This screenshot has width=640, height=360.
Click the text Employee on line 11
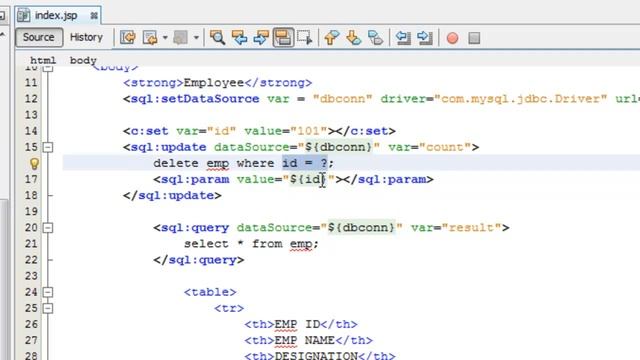213,83
